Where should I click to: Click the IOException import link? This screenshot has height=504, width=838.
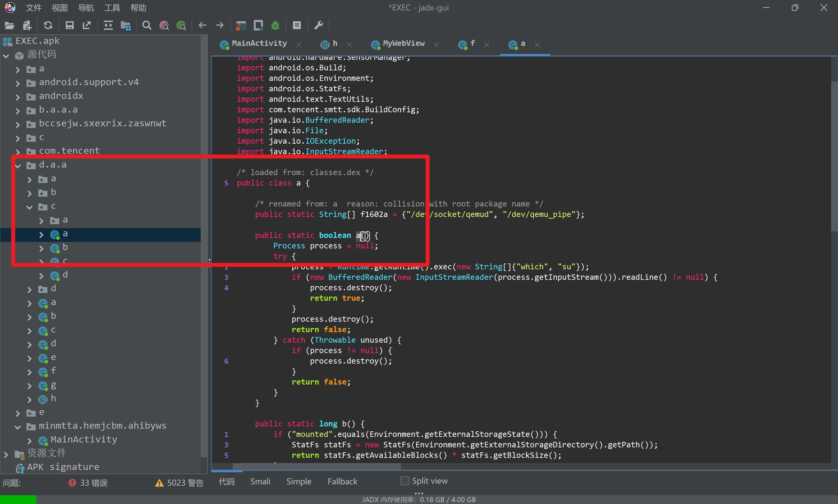click(x=330, y=141)
